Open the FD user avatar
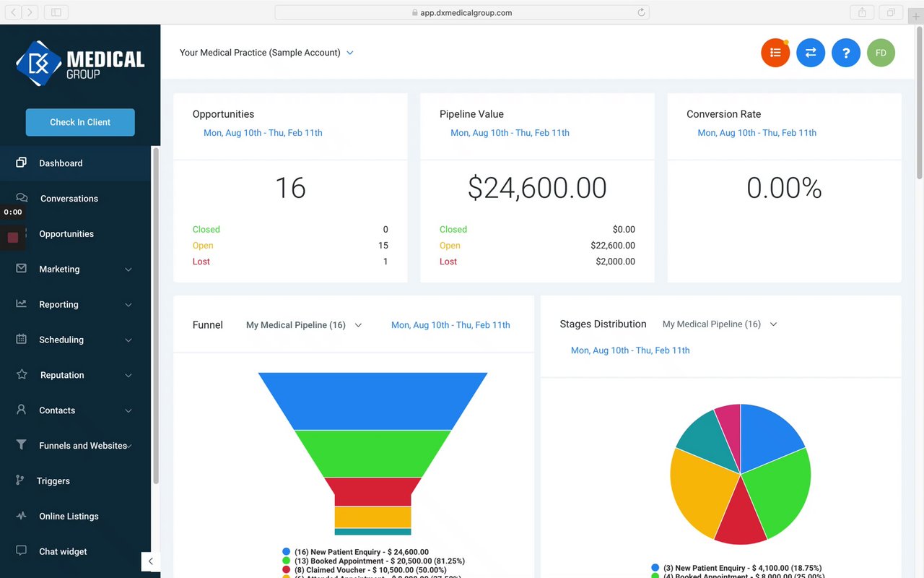Screen dimensions: 924x578 coord(881,53)
